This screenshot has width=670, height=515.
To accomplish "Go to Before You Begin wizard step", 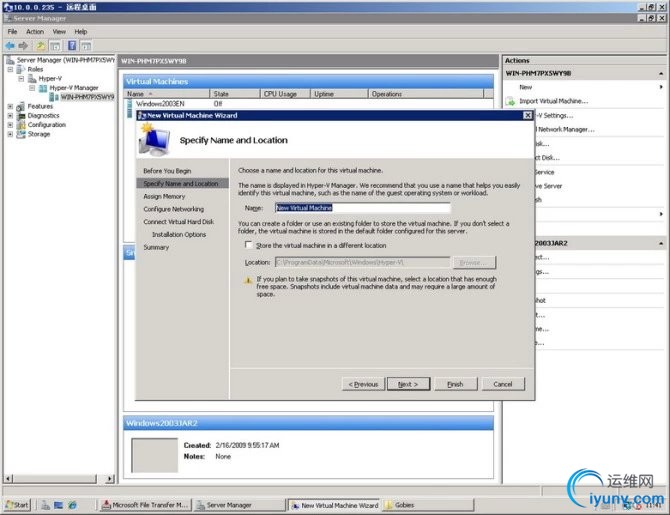I will (167, 171).
